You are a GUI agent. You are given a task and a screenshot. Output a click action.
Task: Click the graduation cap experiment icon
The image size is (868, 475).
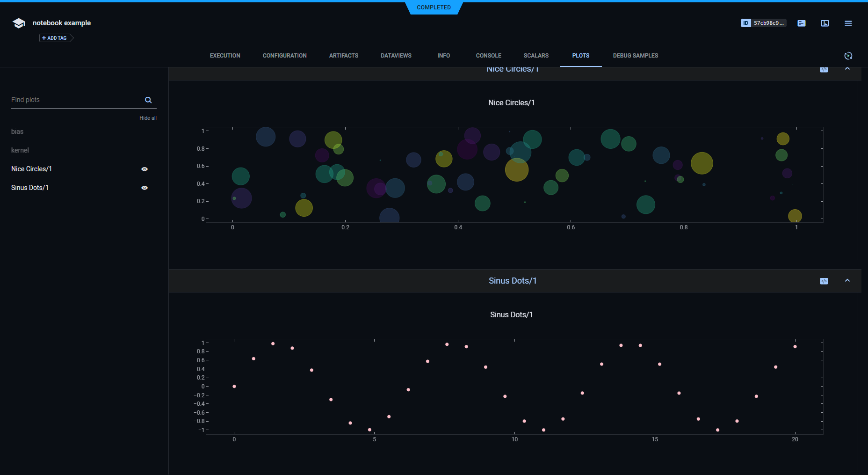coord(19,23)
